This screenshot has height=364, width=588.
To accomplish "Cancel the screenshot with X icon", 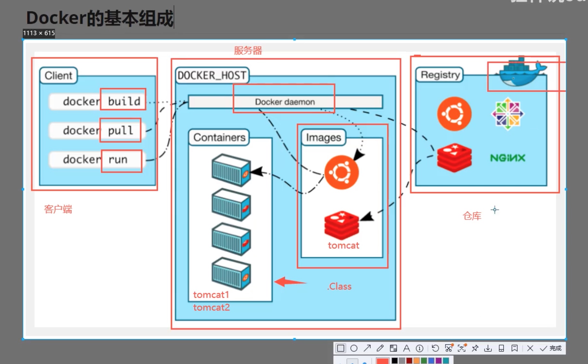I will [530, 348].
